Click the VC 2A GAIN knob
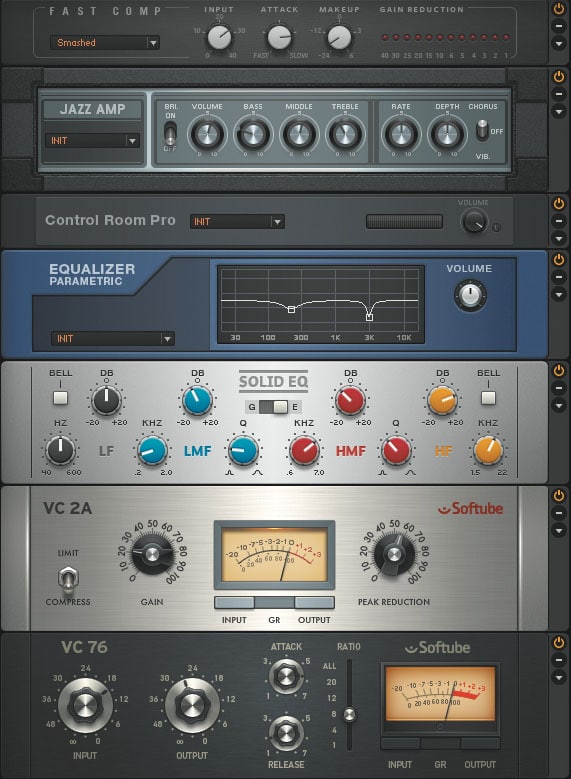This screenshot has height=779, width=571. 152,553
